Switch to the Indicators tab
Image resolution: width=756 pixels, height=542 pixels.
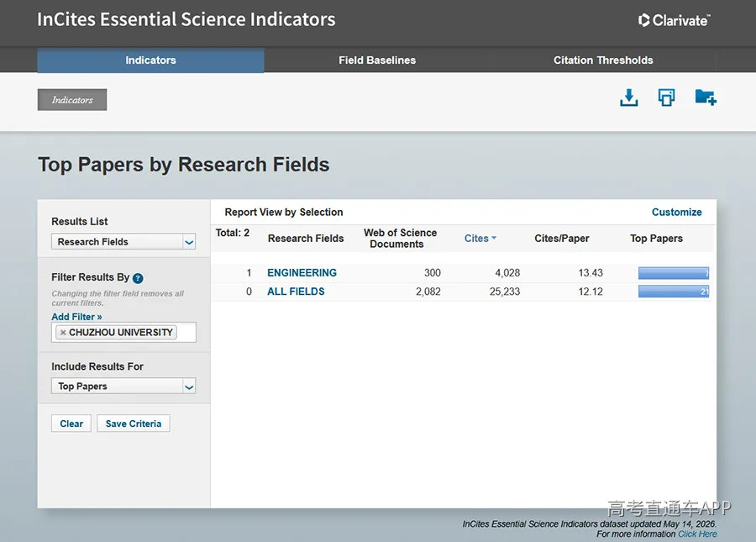coord(150,61)
